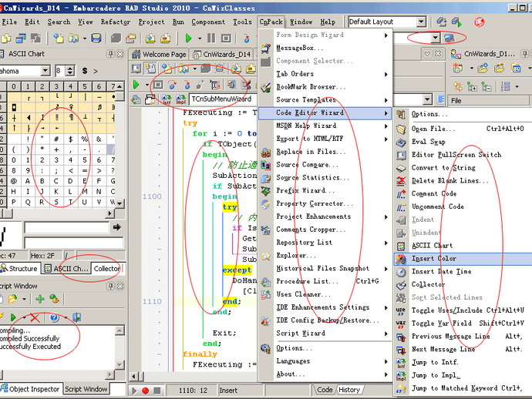Image resolution: width=532 pixels, height=399 pixels.
Task: Click red X delete in Script Window
Action: point(35,317)
